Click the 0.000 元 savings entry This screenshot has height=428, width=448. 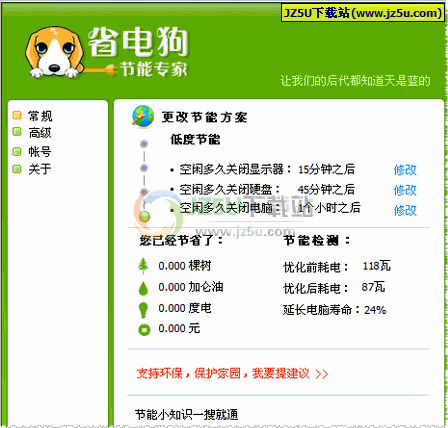(x=179, y=329)
